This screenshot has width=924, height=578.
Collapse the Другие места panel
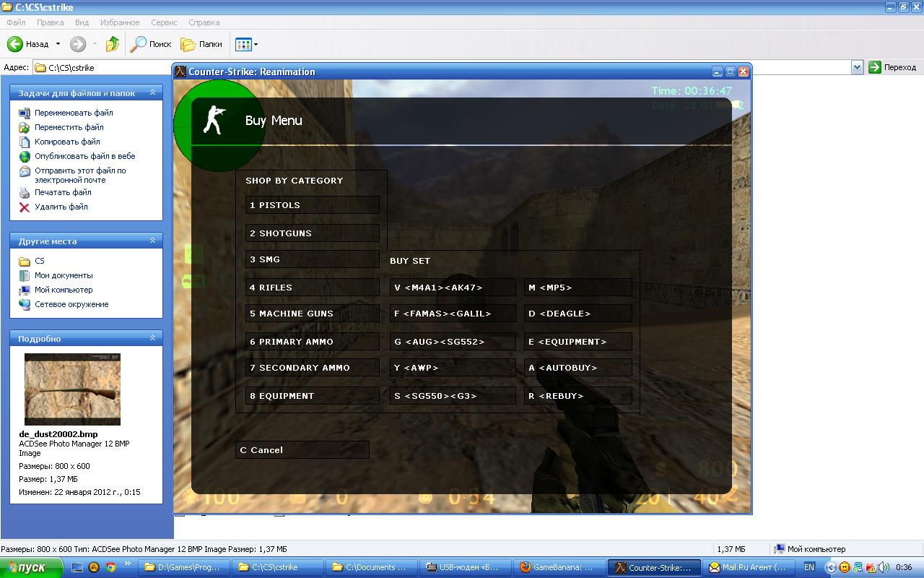pos(152,241)
